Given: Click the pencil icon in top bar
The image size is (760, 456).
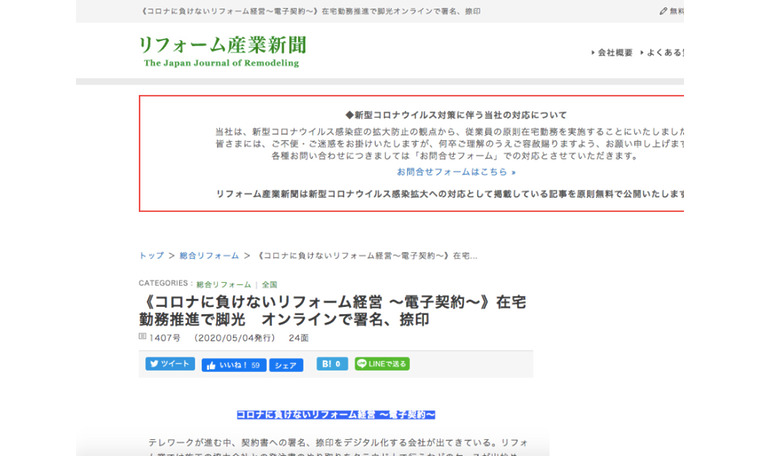Looking at the screenshot, I should [x=663, y=11].
